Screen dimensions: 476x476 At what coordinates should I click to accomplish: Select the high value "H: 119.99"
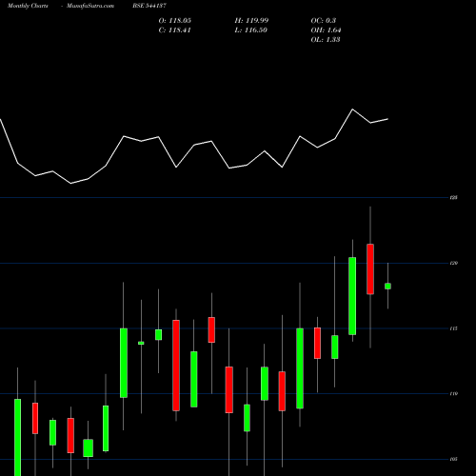click(251, 21)
